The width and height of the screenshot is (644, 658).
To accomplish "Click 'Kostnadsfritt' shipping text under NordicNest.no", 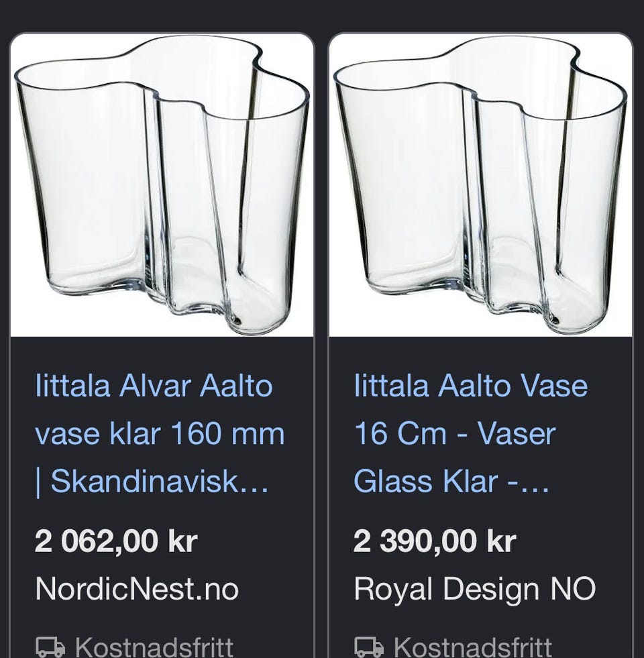I will click(154, 648).
